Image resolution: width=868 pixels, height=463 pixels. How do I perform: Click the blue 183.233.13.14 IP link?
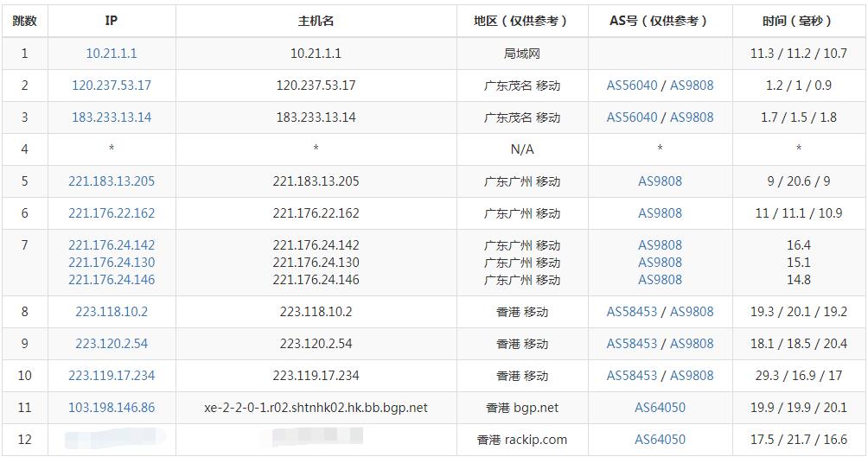pos(112,117)
